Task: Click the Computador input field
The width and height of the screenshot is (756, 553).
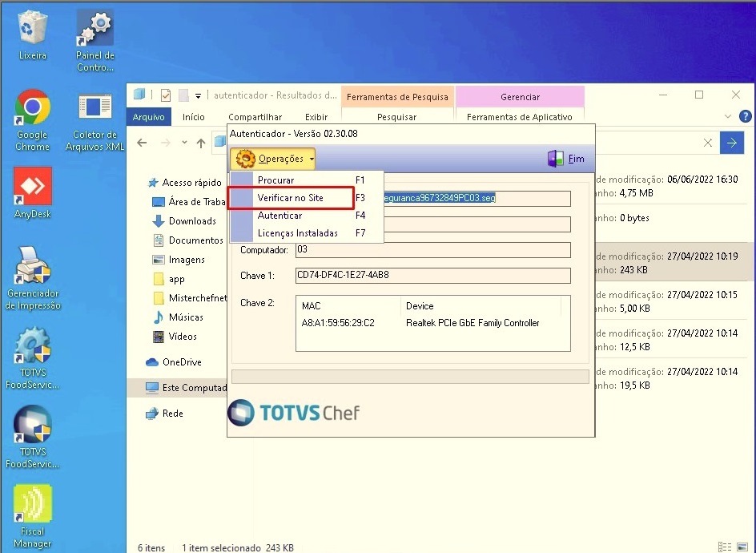Action: coord(433,250)
